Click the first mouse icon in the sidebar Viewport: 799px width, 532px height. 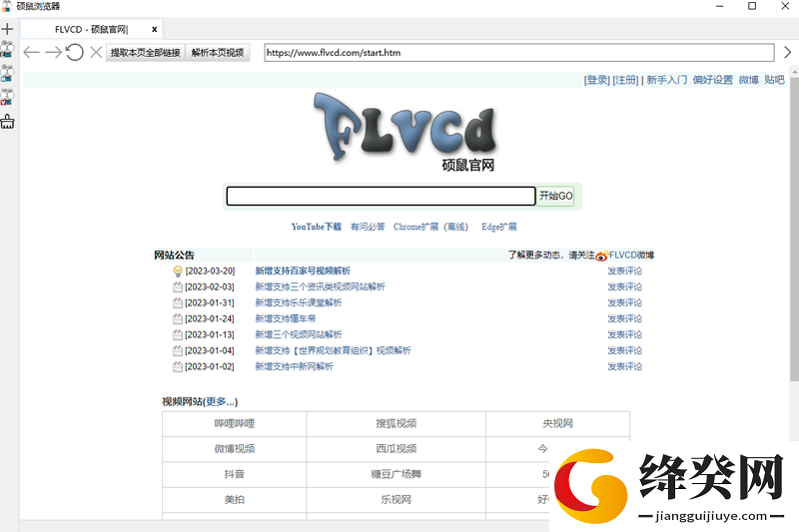(x=7, y=49)
